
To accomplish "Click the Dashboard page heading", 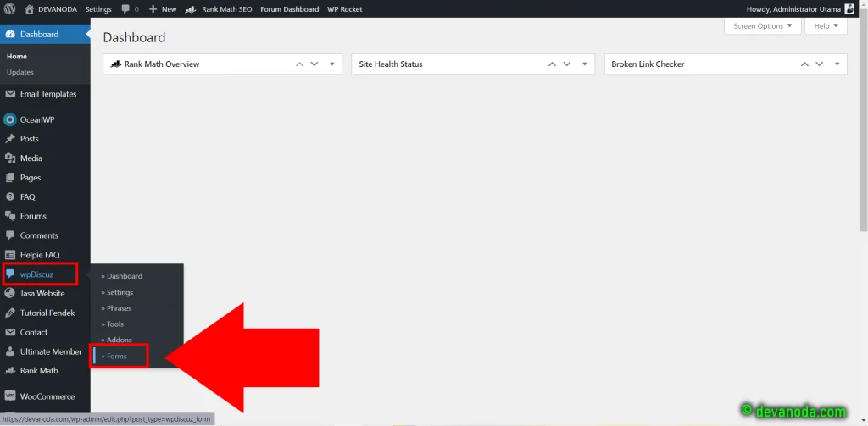I will point(134,37).
